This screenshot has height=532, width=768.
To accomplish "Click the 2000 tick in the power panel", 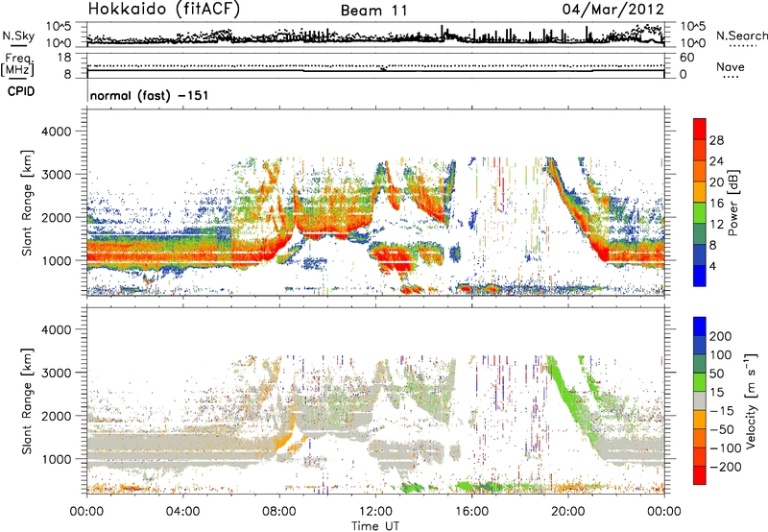I will 57,217.
